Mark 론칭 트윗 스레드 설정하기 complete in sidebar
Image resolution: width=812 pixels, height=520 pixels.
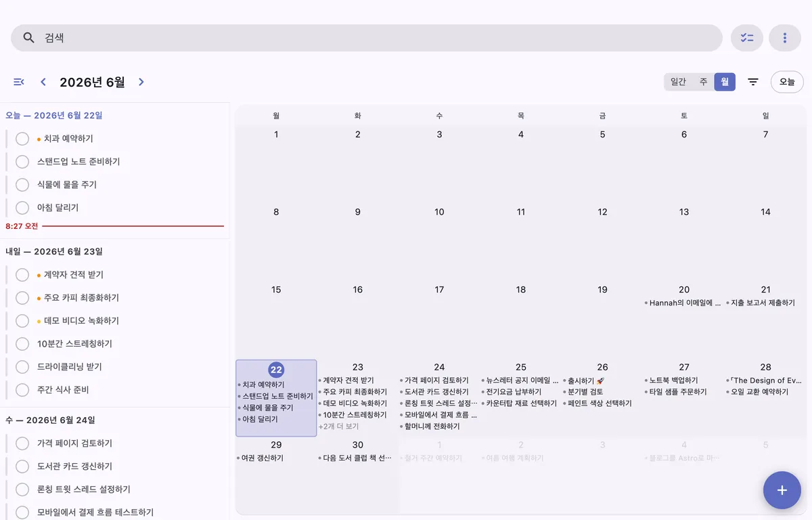coord(22,490)
